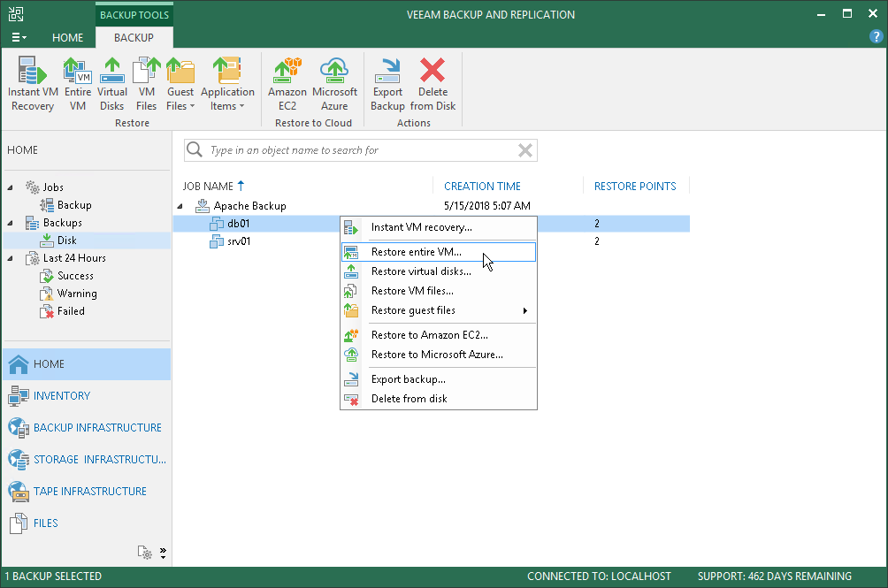Viewport: 888px width, 588px height.
Task: Collapse the Apache Backup job row
Action: [180, 206]
